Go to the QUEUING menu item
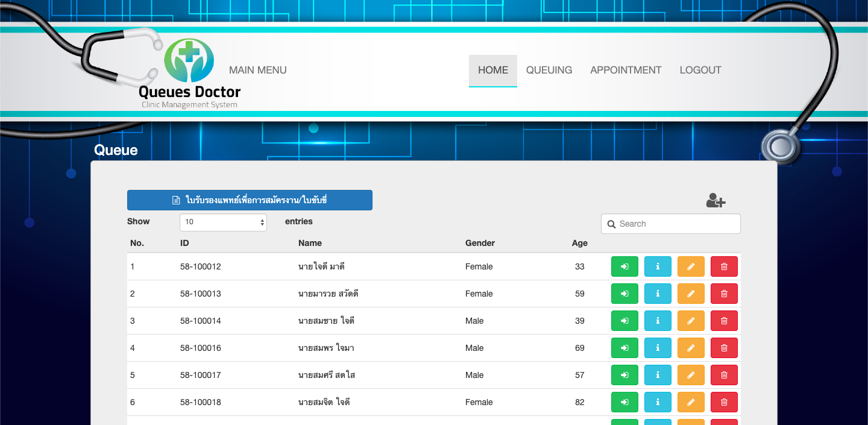 pos(549,70)
